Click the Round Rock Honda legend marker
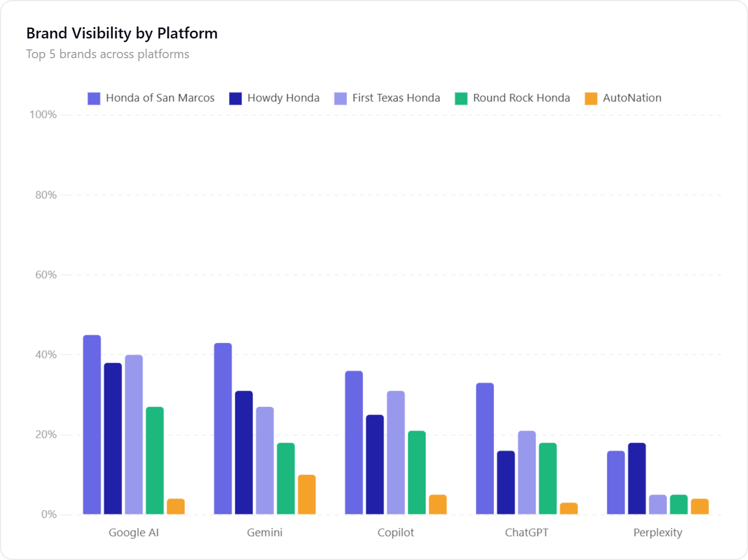Image resolution: width=748 pixels, height=560 pixels. [x=460, y=98]
